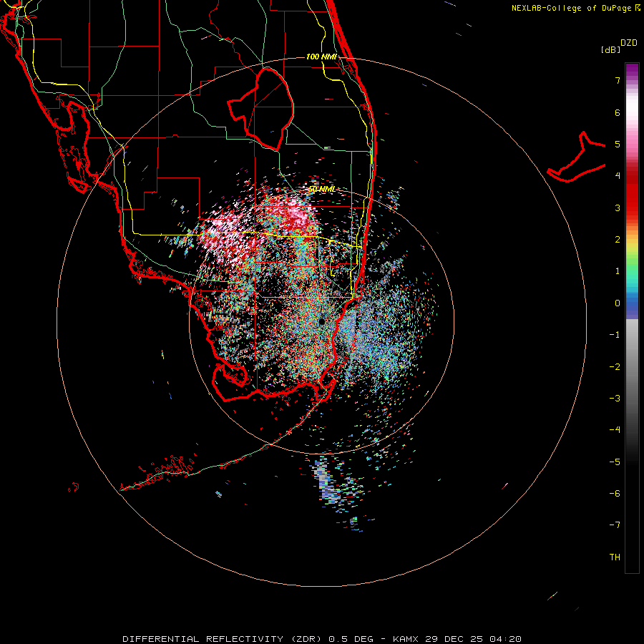
Task: Click the '-4' value on color scale
Action: (615, 430)
